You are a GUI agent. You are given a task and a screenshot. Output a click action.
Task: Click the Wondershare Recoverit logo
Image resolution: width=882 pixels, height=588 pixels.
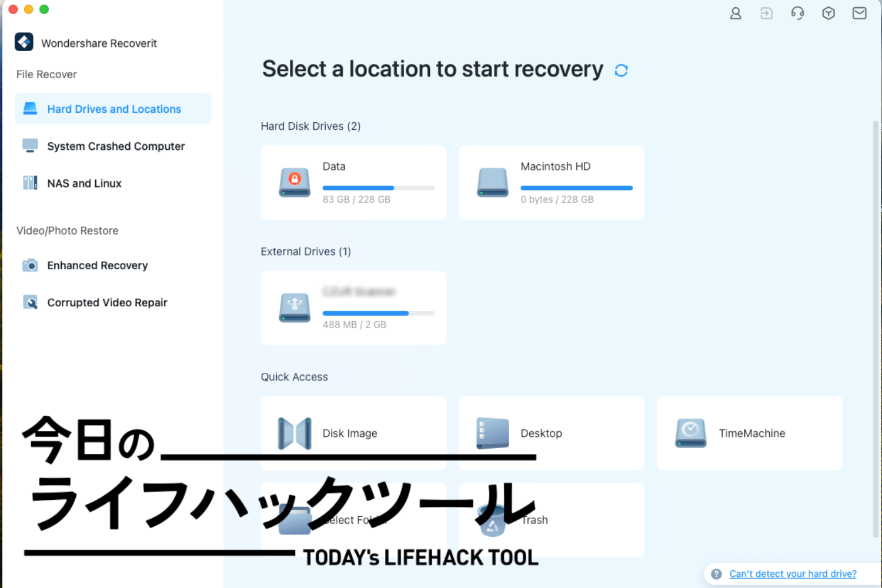pos(24,42)
